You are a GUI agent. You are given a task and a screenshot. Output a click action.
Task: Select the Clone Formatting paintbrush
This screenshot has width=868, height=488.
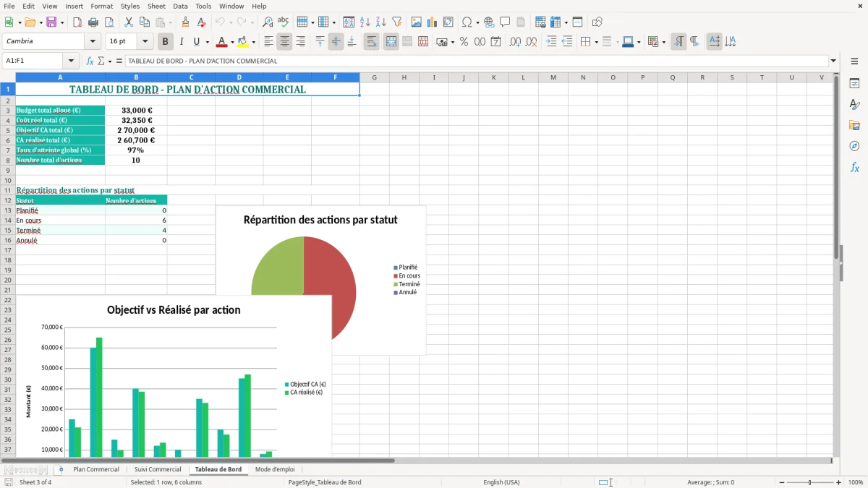point(185,22)
